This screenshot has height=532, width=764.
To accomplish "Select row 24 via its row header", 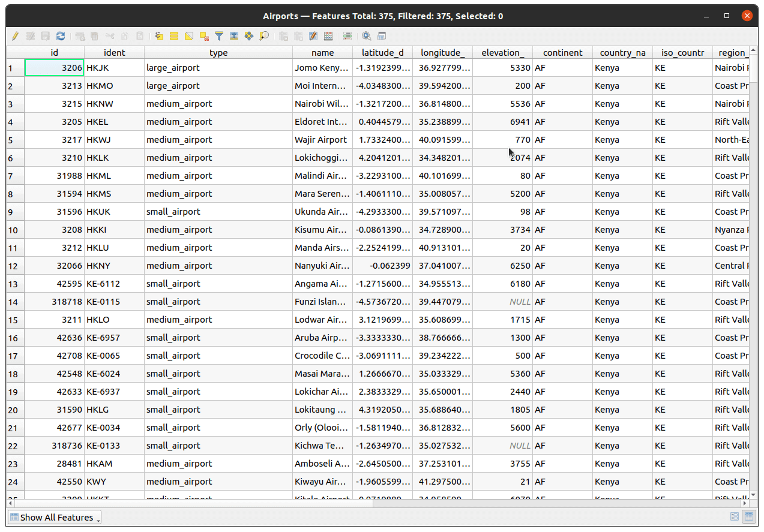I will pos(15,482).
